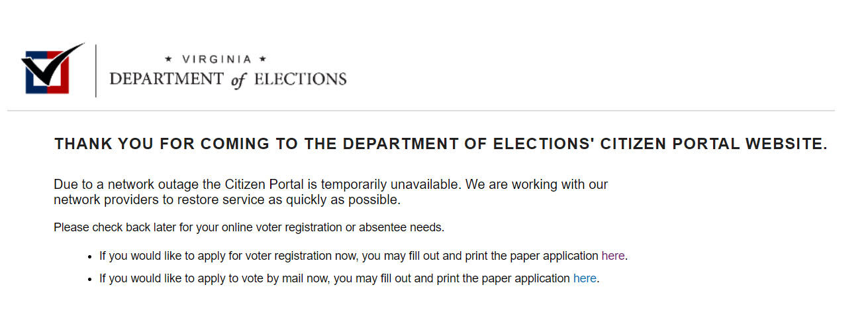The height and width of the screenshot is (336, 868).
Task: Click the network outage notice sentence
Action: point(330,185)
